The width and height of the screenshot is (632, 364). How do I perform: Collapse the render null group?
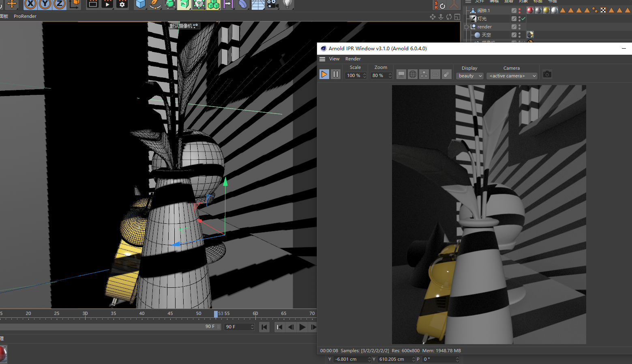(467, 27)
